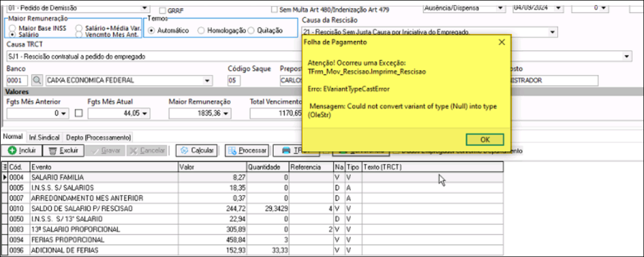Open the Fgts Mês Anterior value dropdown
The width and height of the screenshot is (644, 257).
pyautogui.click(x=63, y=113)
